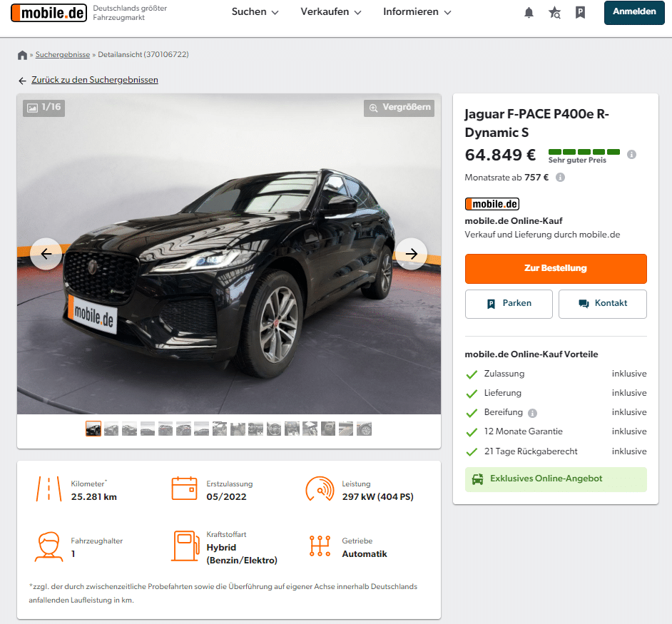Click the Getriebe gearshift icon
This screenshot has height=624, width=672.
(320, 546)
